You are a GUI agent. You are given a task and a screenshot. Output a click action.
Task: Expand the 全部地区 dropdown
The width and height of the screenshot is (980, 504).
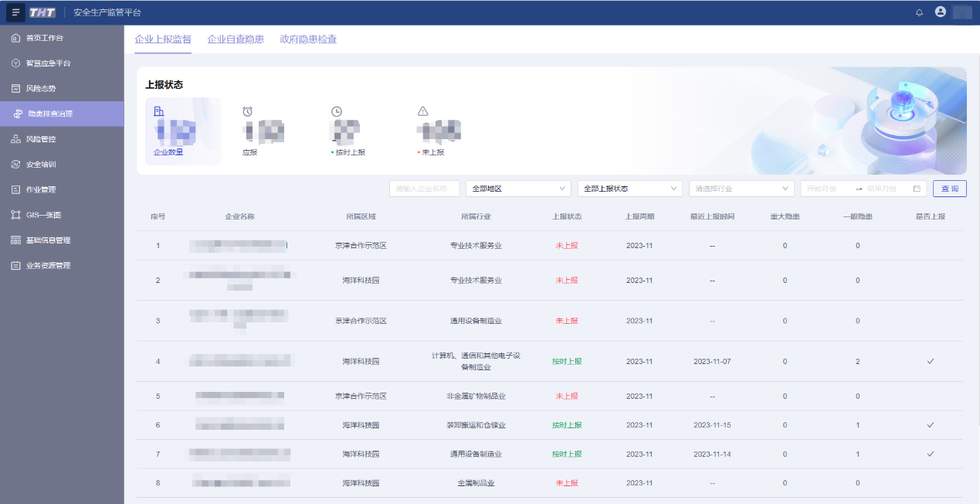518,189
